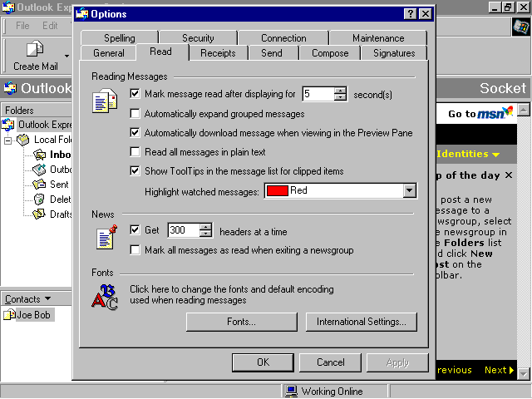The height and width of the screenshot is (399, 532).
Task: Click the Fonts... button
Action: pyautogui.click(x=242, y=322)
